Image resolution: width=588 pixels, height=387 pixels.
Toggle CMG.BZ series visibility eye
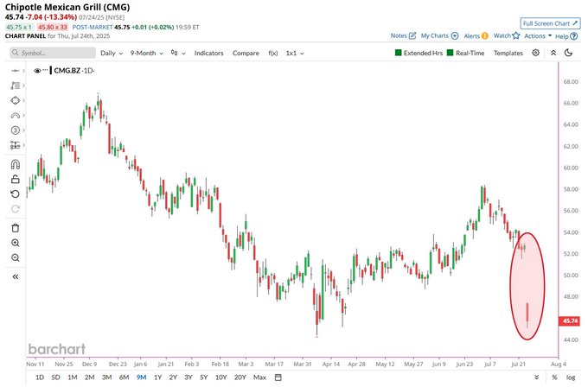(37, 71)
